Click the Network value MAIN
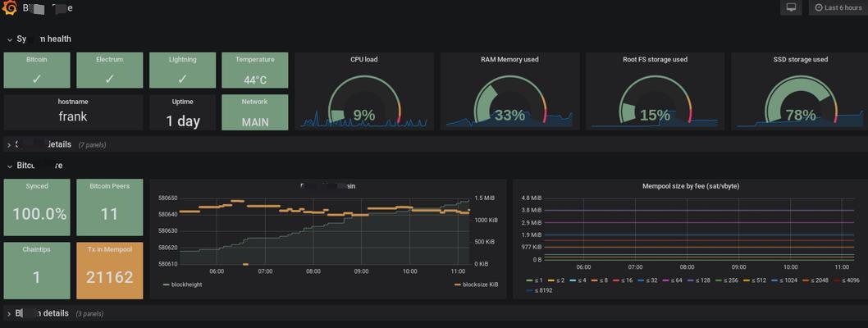 point(254,122)
